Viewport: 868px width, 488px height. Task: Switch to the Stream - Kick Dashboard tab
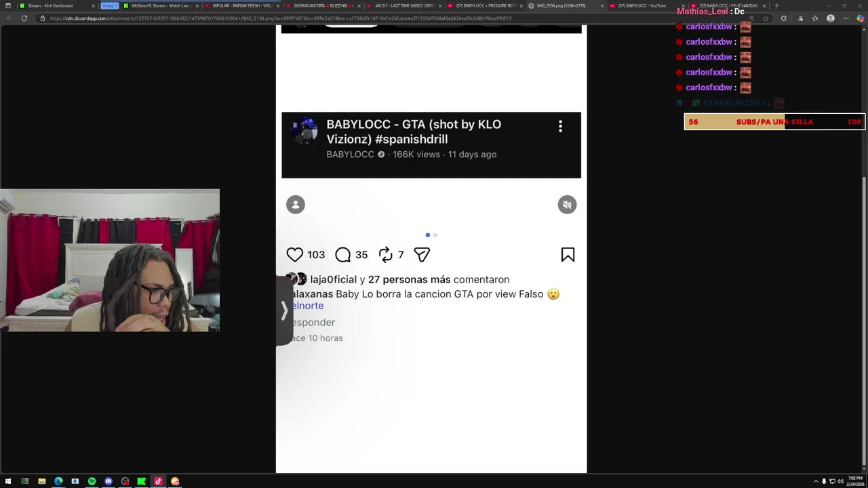coord(56,5)
